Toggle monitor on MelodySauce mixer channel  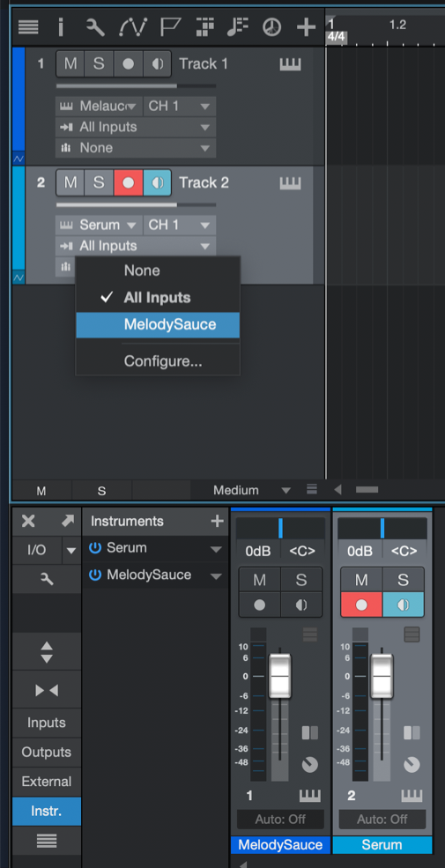click(x=301, y=605)
